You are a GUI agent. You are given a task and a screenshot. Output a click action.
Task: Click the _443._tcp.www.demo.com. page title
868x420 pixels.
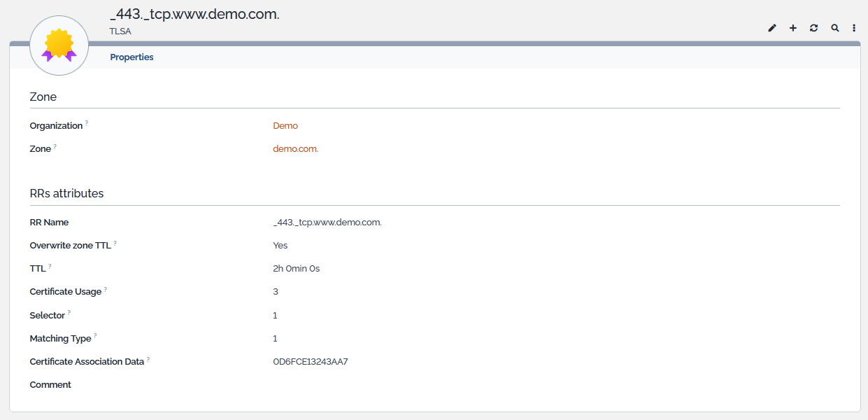point(194,15)
